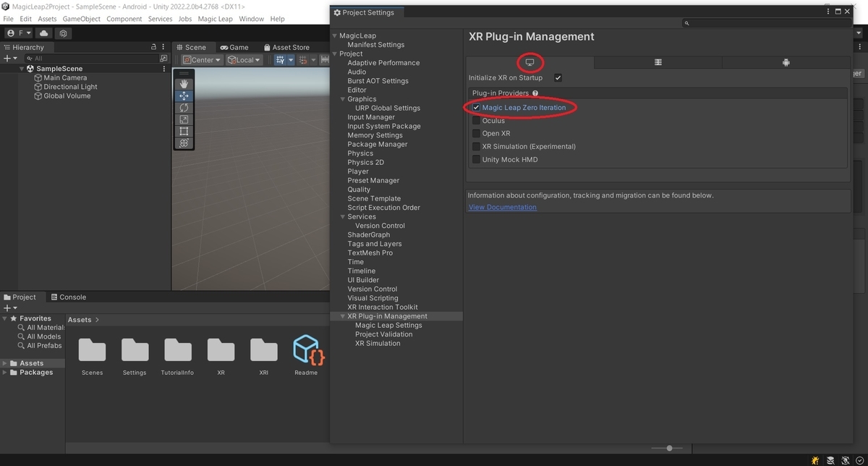Image resolution: width=868 pixels, height=466 pixels.
Task: Select the Rect tool in Scene toolbar
Action: coord(184,131)
